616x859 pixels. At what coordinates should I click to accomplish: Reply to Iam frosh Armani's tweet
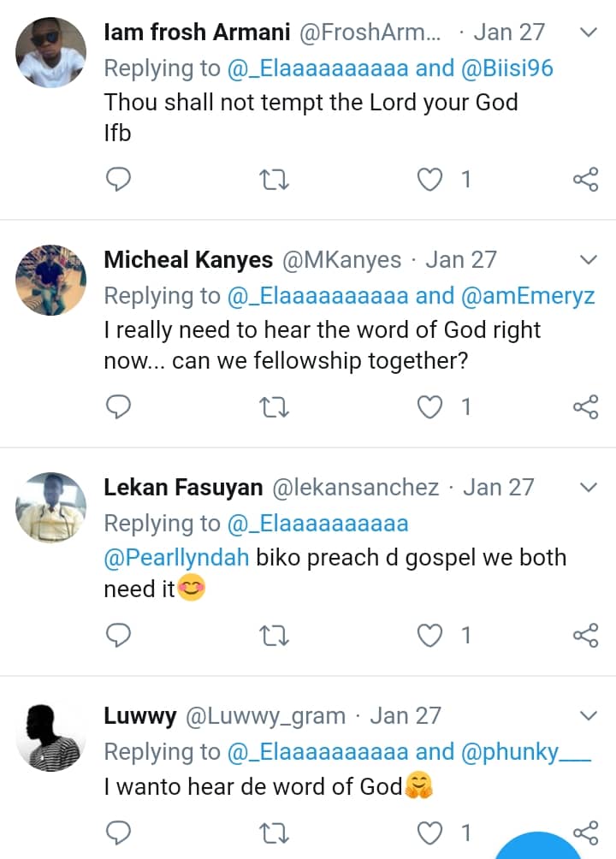(x=118, y=179)
